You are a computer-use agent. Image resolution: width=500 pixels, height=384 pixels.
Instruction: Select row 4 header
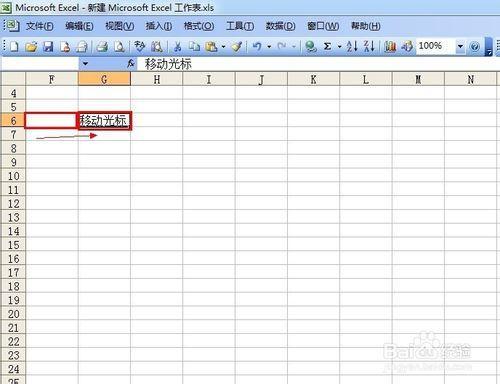pos(13,93)
